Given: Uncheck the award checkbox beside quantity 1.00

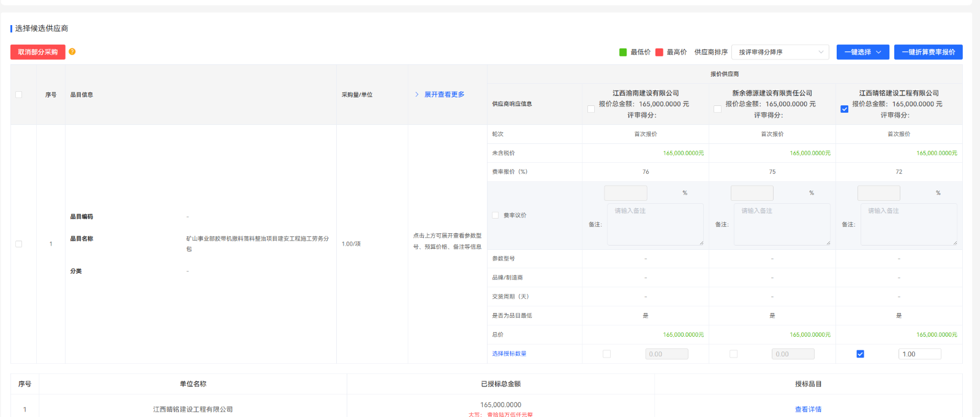Looking at the screenshot, I should pyautogui.click(x=860, y=355).
